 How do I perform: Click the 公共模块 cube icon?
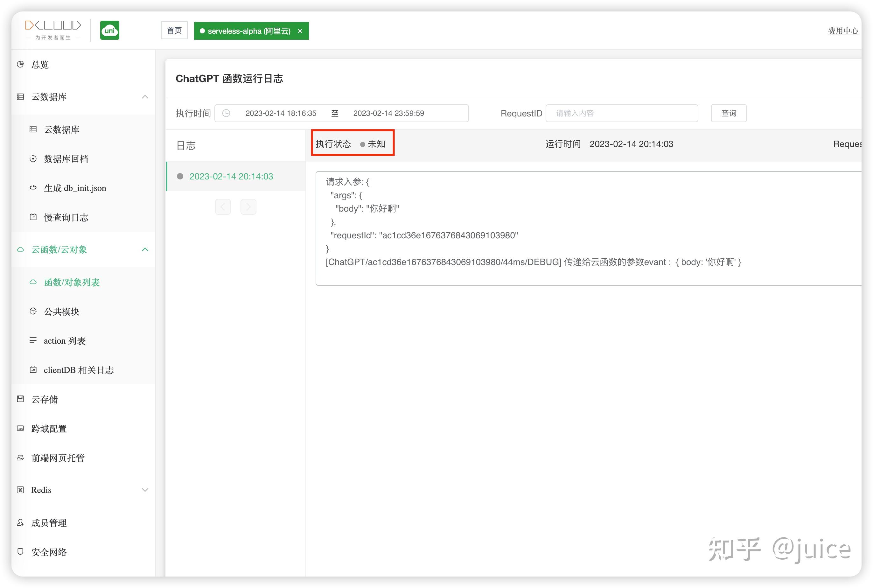coord(33,311)
